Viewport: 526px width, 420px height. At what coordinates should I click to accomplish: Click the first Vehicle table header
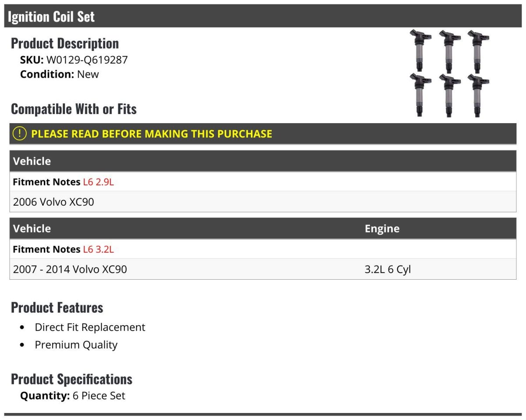[32, 161]
